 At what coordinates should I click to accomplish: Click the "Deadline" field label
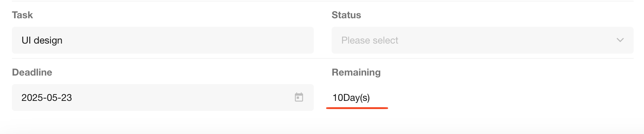[32, 72]
